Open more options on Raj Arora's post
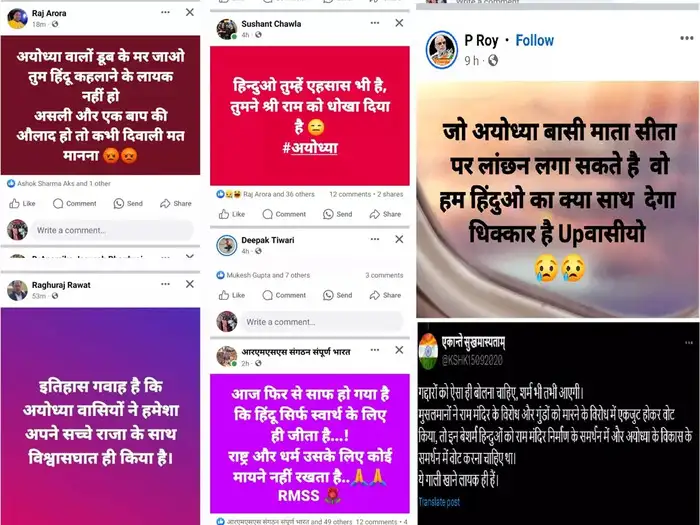Screen dimensions: 700x525 tap(165, 12)
